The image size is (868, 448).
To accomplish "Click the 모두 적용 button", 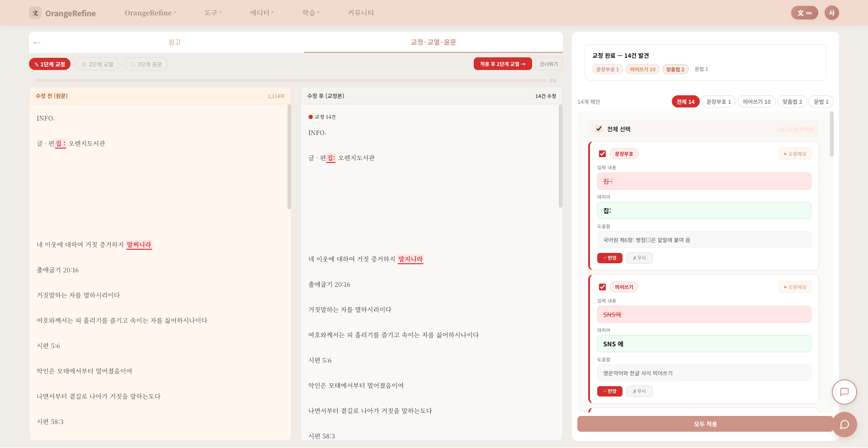I will (x=705, y=424).
